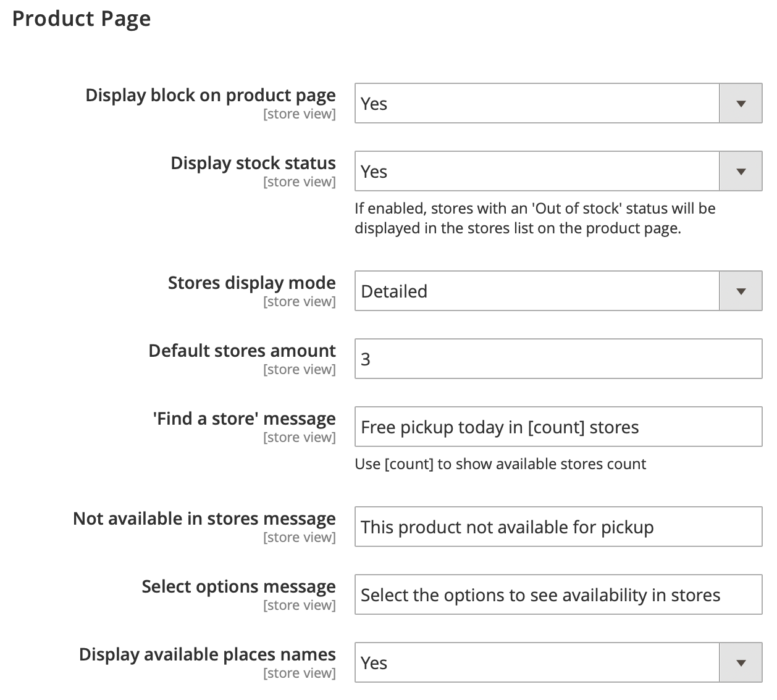Click into the 'Find a store' message field
Screen dimensions: 777x700
tap(558, 427)
